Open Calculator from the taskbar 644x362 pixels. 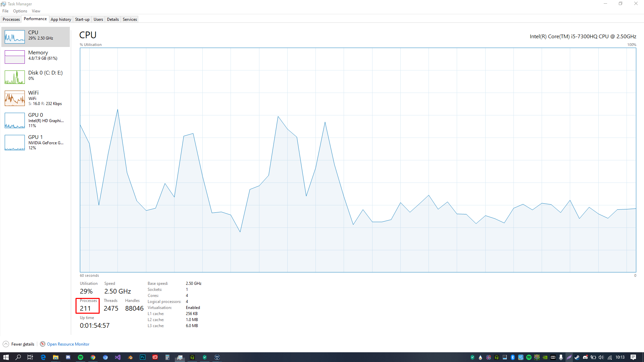coord(167,357)
